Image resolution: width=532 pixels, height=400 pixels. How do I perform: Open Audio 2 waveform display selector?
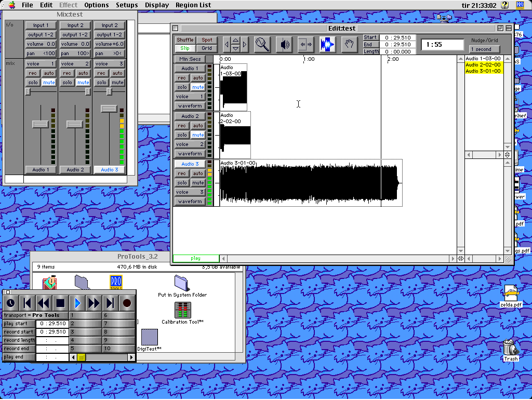190,154
